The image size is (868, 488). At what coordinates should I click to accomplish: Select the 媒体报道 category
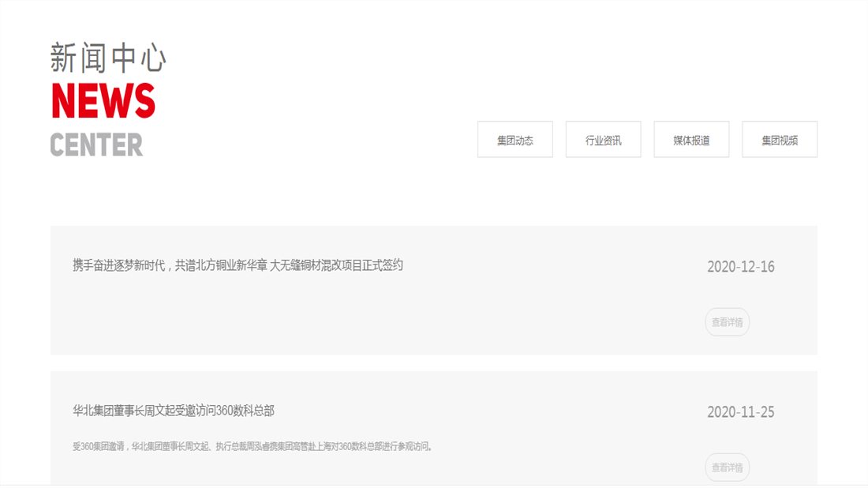[691, 140]
